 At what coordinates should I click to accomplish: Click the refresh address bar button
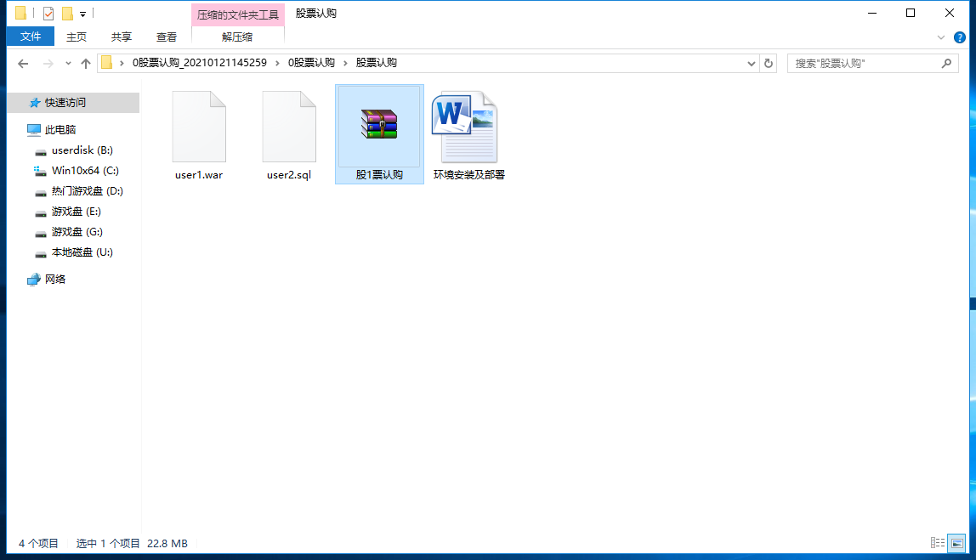[x=769, y=64]
